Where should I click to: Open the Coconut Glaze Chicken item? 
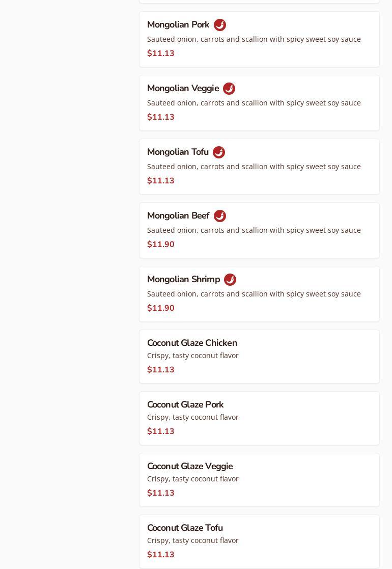point(192,343)
